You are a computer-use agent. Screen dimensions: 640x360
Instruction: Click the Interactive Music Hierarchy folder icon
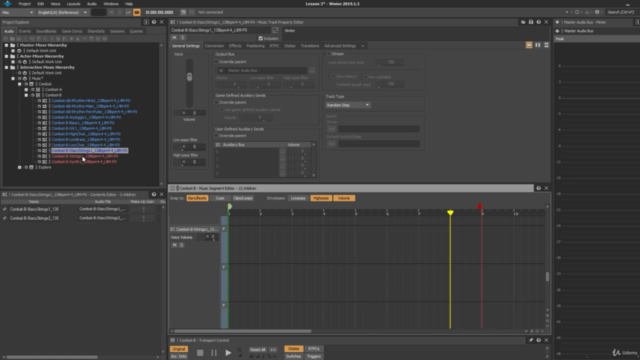click(13, 67)
